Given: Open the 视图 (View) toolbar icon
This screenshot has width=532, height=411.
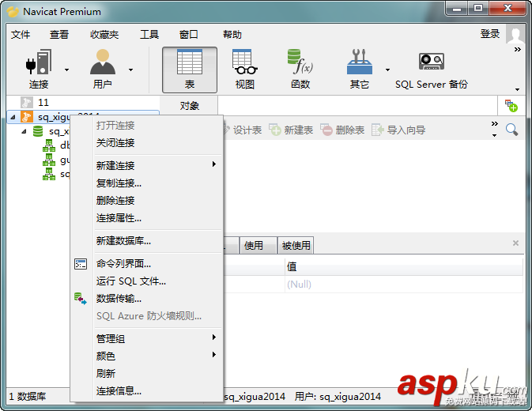Looking at the screenshot, I should point(245,70).
